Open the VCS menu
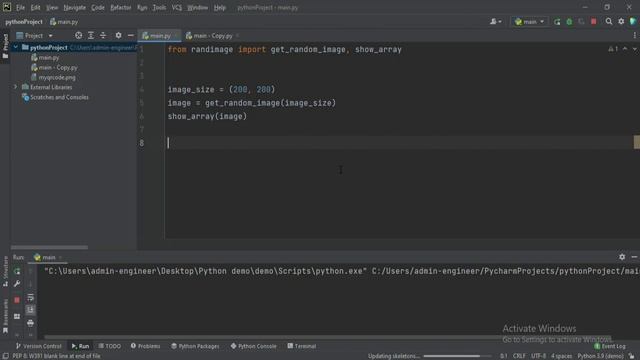This screenshot has height=360, width=640. click(x=177, y=7)
